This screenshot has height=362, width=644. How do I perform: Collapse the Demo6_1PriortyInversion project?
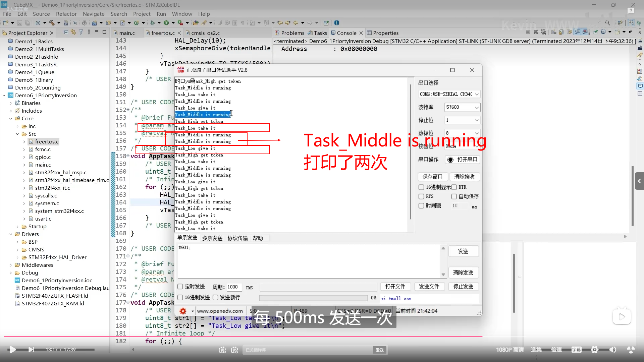tap(4, 96)
